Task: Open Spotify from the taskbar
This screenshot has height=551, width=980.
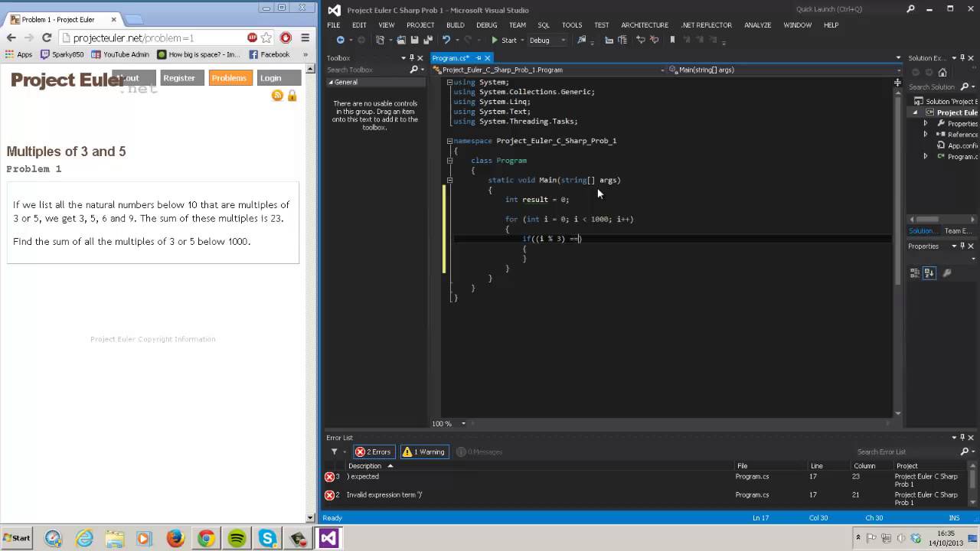Action: [237, 539]
